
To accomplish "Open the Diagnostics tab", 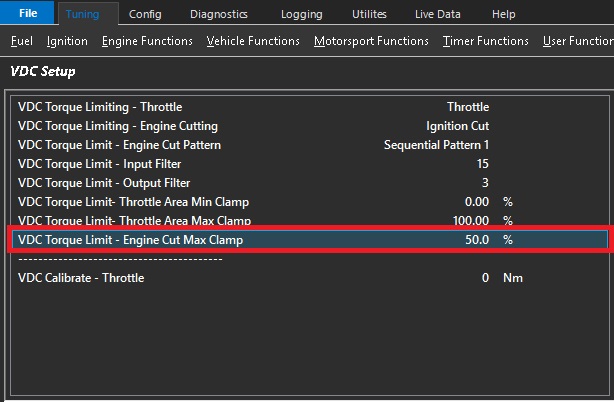I will pos(218,14).
